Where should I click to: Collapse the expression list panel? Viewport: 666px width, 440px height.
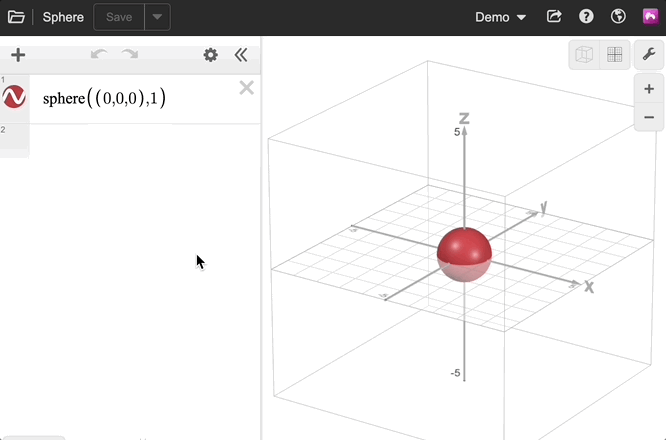241,55
